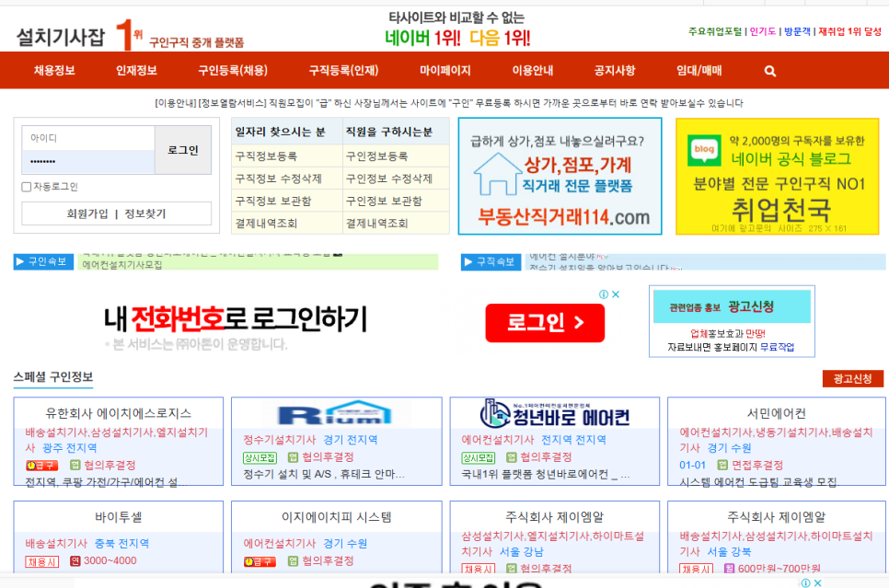This screenshot has height=588, width=889.
Task: Click the password input field
Action: pos(88,162)
